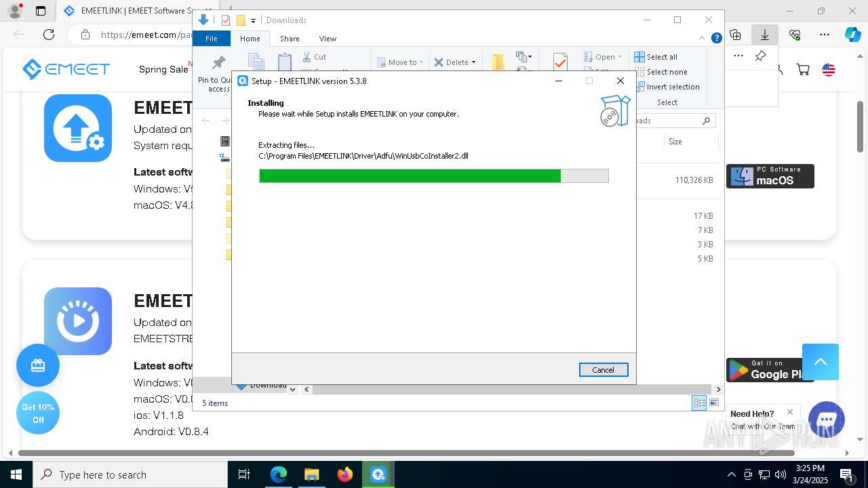
Task: Open Edge Settings and more menu
Action: point(825,35)
